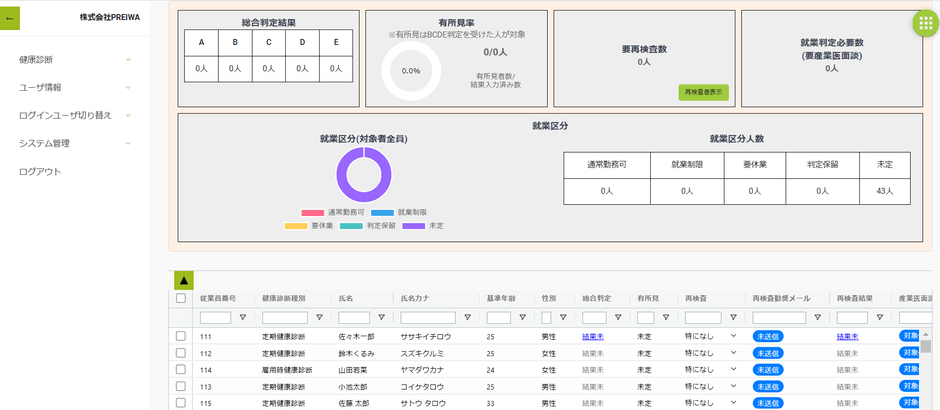
Task: Click the 再検査者表示 button
Action: coord(703,92)
